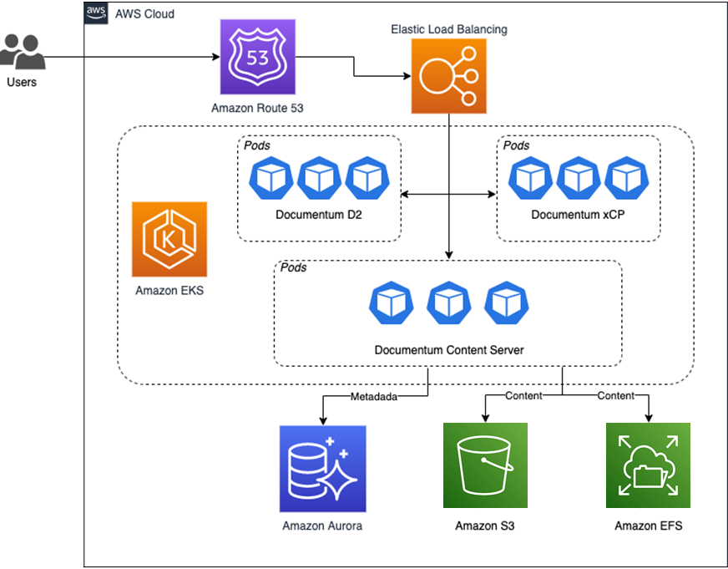
Task: Click the Elastic Load Balancing icon
Action: [x=448, y=75]
